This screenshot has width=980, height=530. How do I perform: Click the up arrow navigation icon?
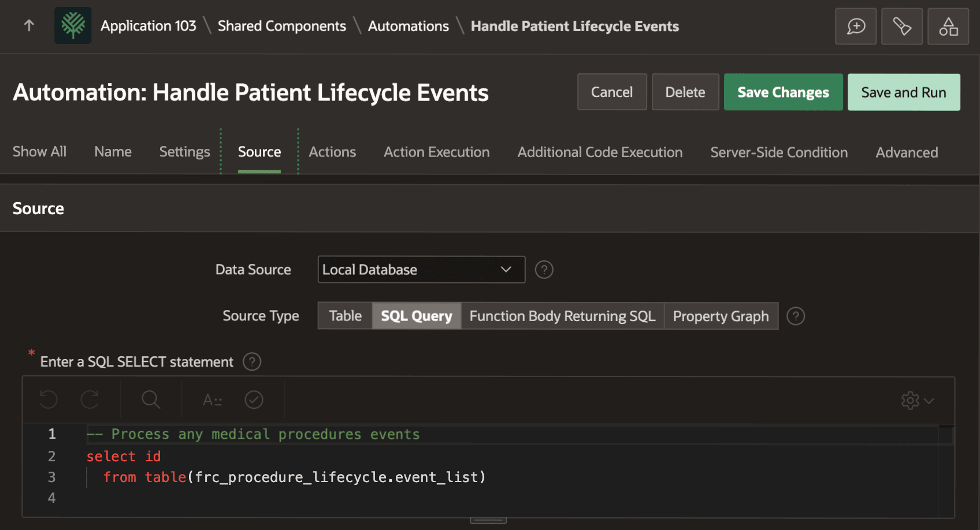tap(29, 25)
